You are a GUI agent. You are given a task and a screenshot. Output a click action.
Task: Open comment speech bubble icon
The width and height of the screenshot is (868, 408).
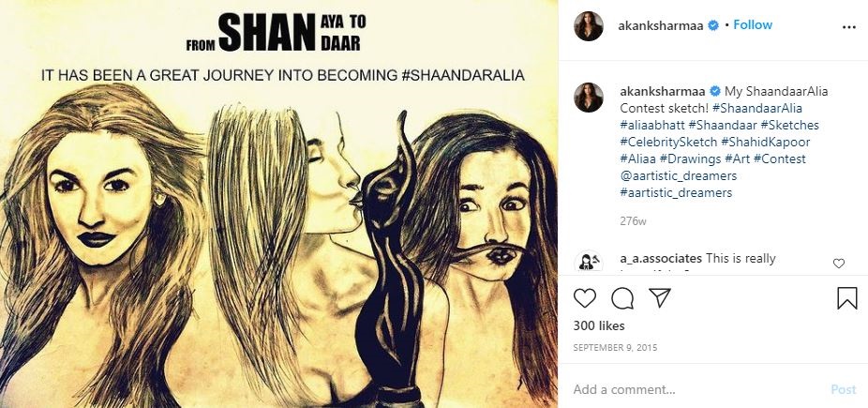tap(622, 298)
